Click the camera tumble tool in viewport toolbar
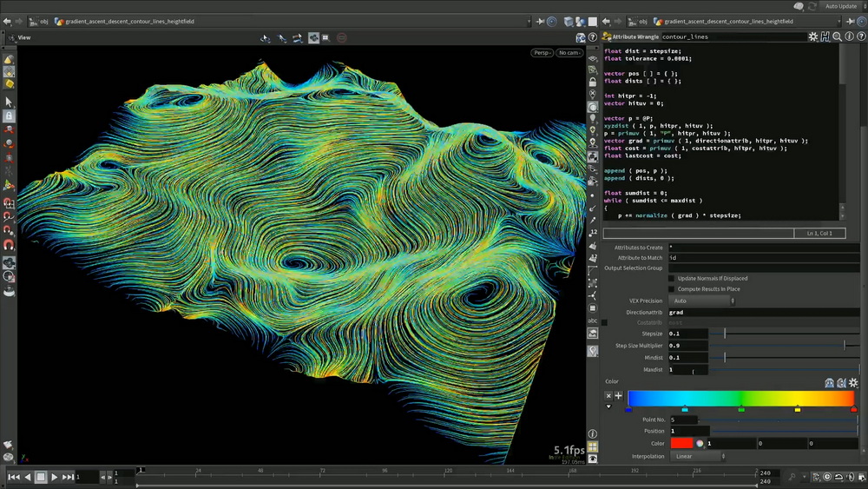Viewport: 868px width, 489px height. point(266,37)
